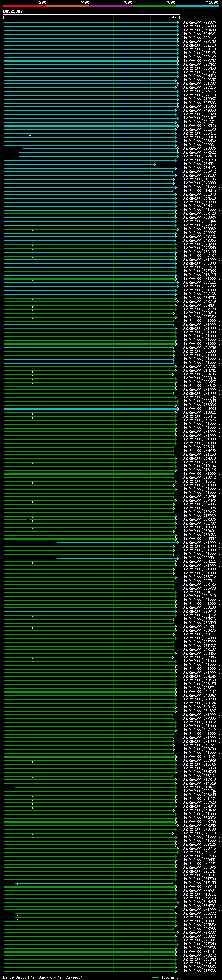Click the UniRef100_P34899 hit label

point(199,26)
